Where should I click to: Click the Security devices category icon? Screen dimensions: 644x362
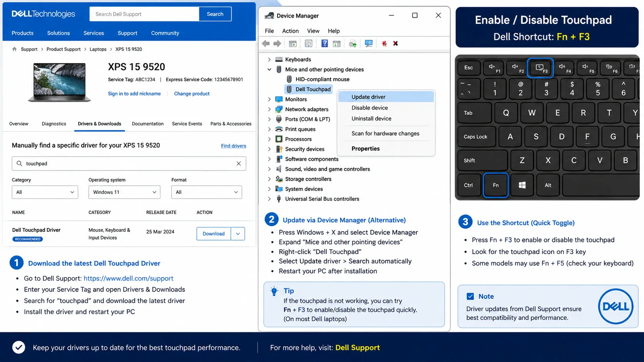[279, 149]
